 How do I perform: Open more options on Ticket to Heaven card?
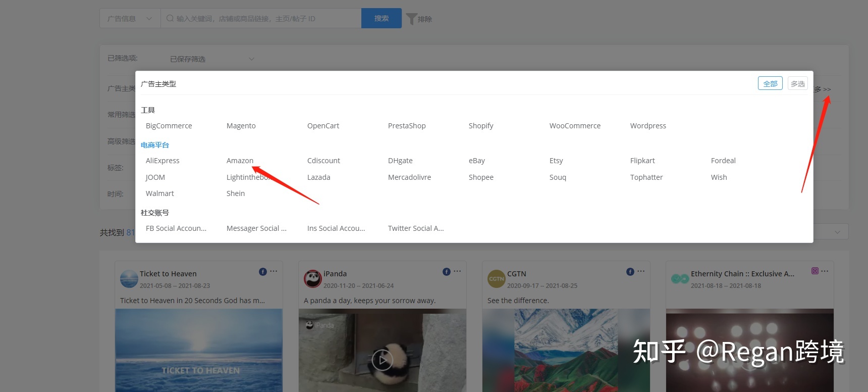tap(274, 271)
